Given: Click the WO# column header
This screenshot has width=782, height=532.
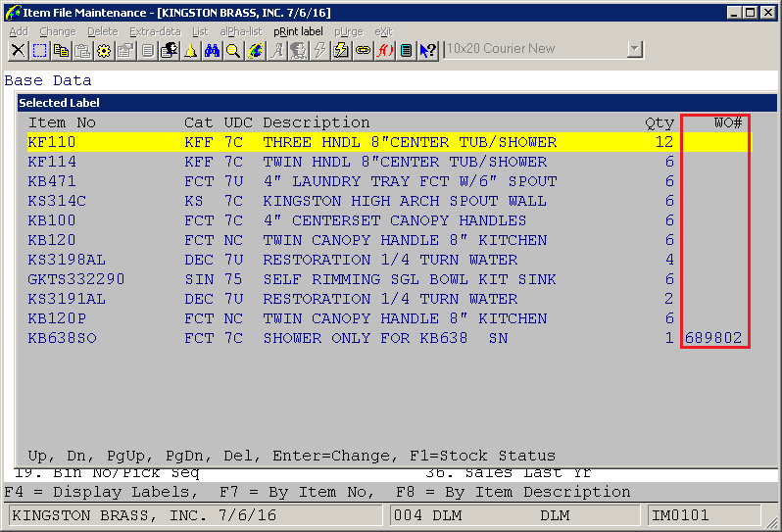Looking at the screenshot, I should 728,122.
